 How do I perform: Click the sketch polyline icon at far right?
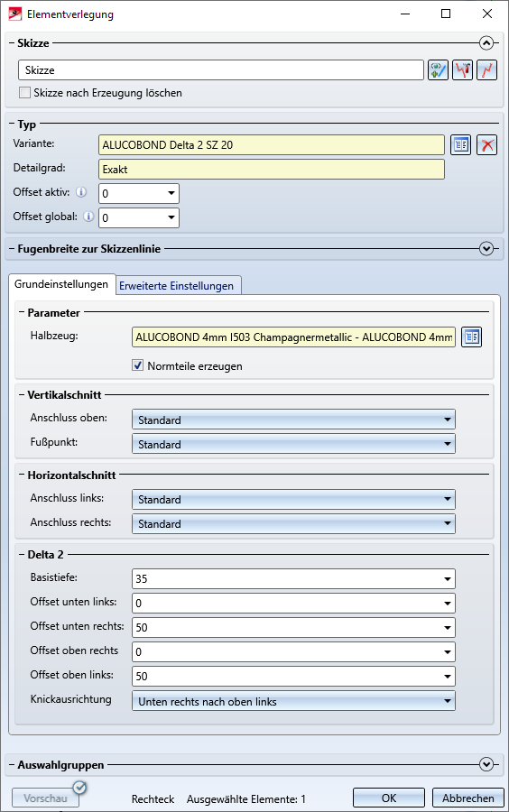pyautogui.click(x=486, y=69)
